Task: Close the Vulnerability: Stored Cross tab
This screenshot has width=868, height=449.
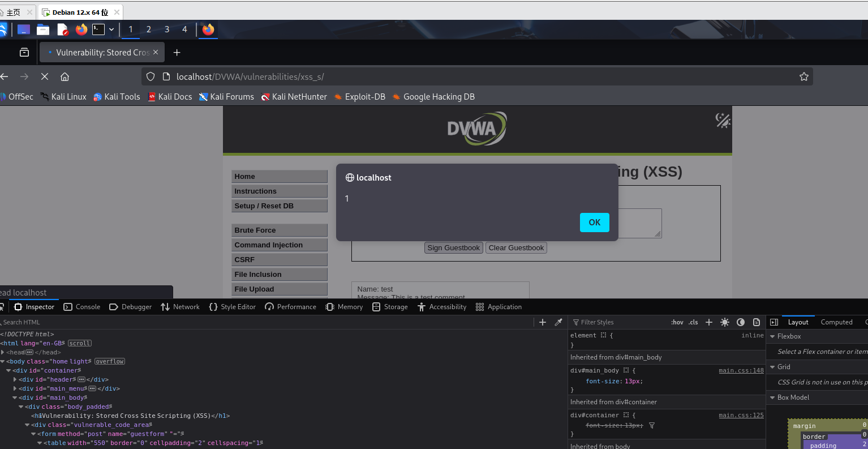Action: click(156, 52)
